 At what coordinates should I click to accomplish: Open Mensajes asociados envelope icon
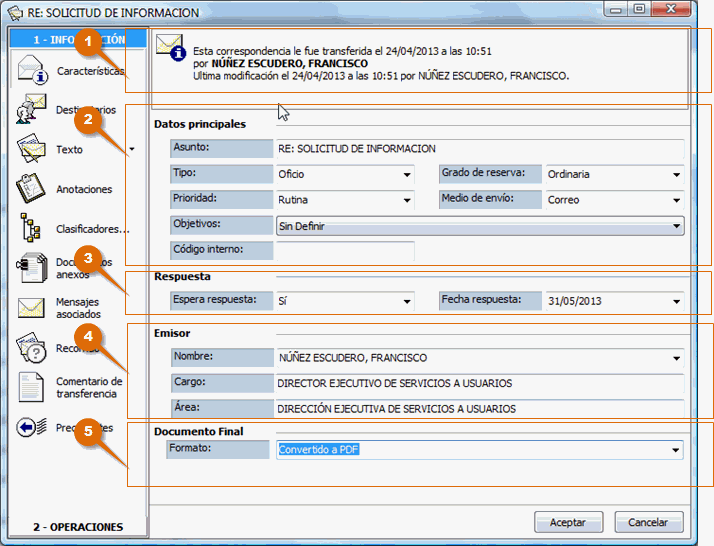[x=31, y=308]
